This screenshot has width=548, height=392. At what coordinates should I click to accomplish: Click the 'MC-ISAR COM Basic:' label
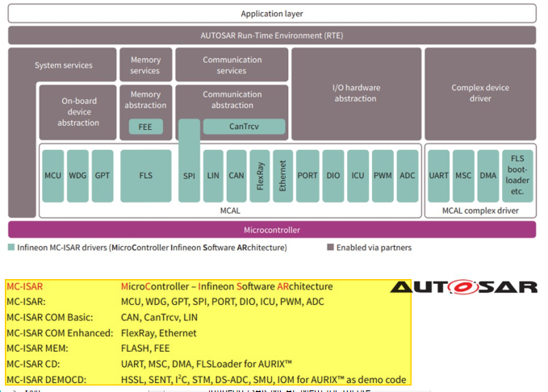(x=50, y=317)
